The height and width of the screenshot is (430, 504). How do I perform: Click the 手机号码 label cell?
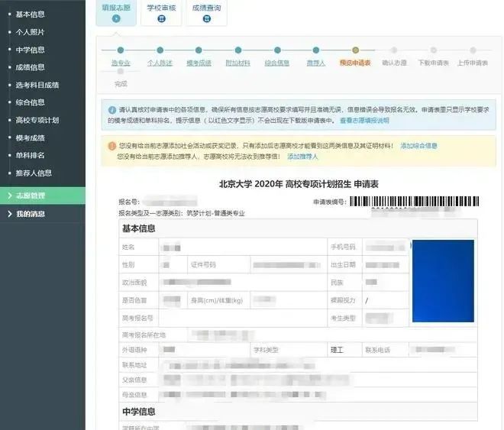point(344,247)
